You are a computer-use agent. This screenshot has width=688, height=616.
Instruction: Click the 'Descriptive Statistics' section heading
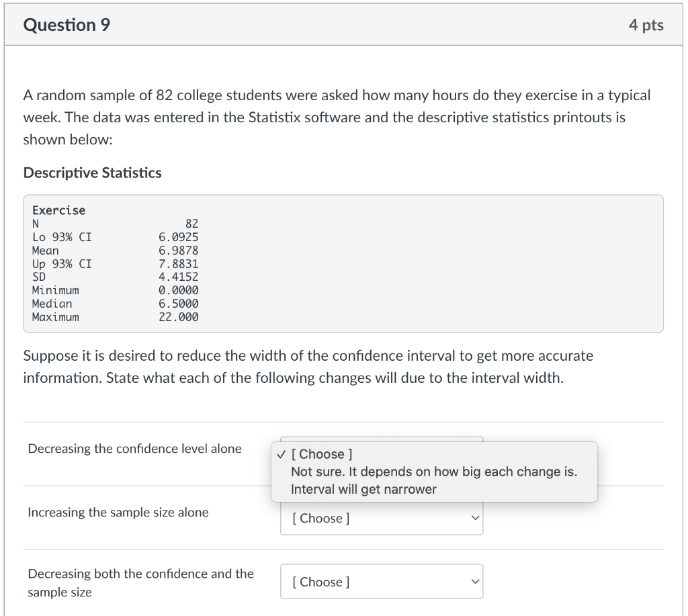[x=92, y=173]
